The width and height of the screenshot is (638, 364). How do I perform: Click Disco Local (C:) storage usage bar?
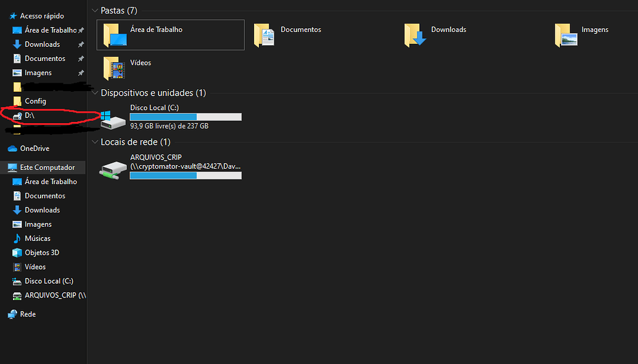[x=186, y=117]
